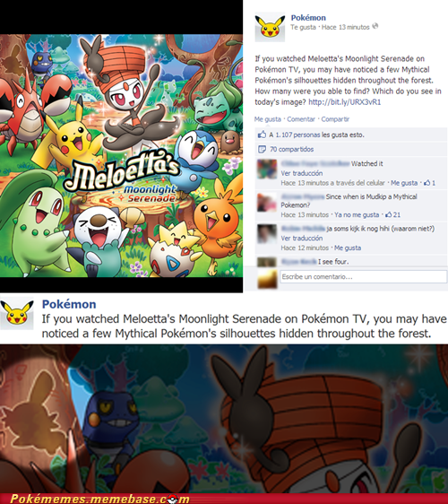Unlike Mudkip comment via 'Ya no me gusta'

[x=357, y=214]
